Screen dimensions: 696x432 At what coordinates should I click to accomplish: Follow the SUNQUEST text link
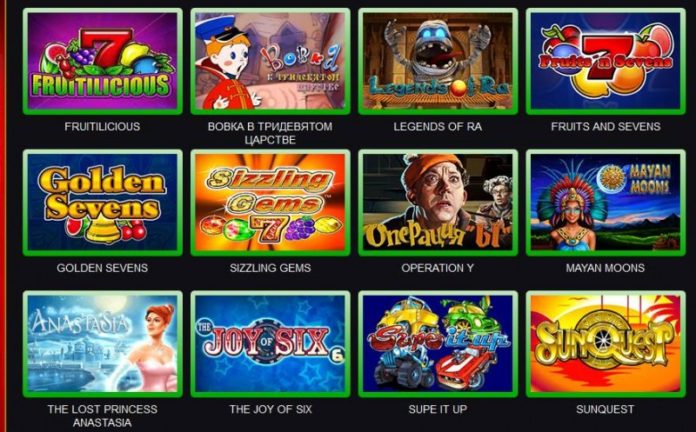click(x=605, y=409)
